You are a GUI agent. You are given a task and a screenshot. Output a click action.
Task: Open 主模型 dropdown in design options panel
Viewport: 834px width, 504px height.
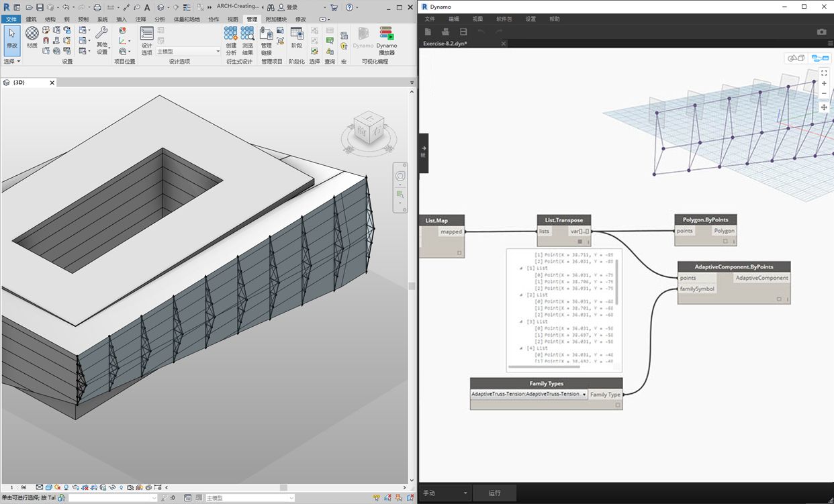[x=218, y=52]
